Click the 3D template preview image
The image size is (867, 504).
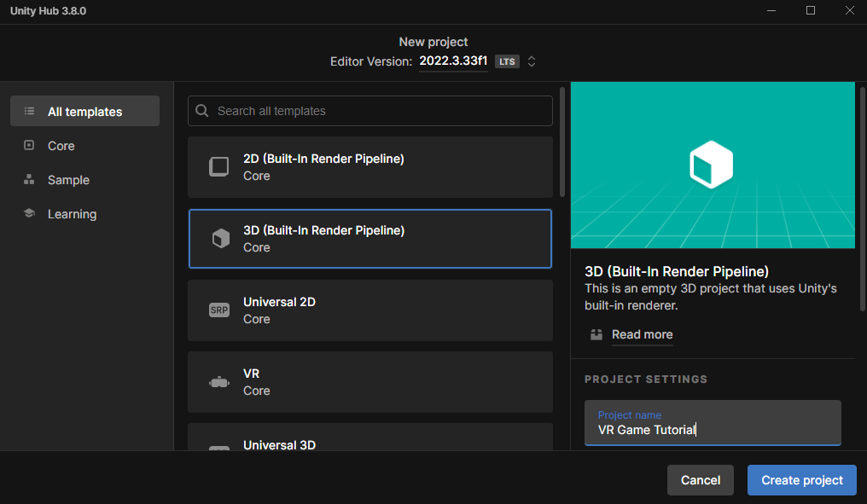713,165
